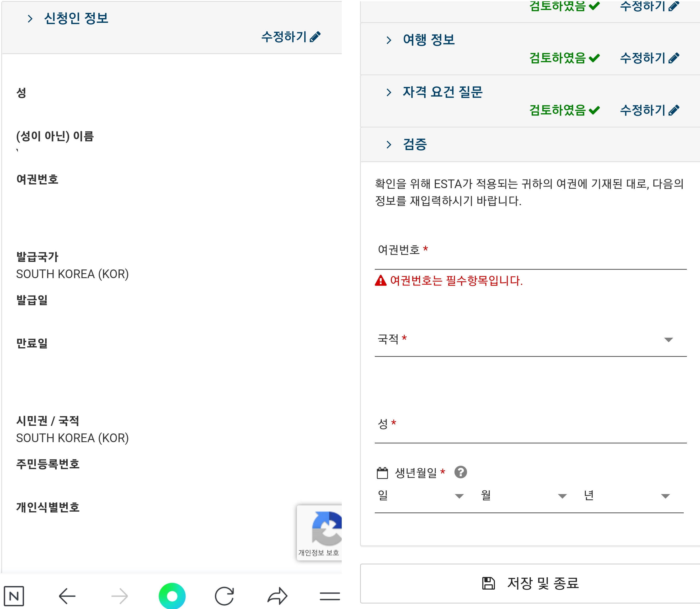Click the 만료일 label
Screen dimensions: 700x609
click(32, 343)
